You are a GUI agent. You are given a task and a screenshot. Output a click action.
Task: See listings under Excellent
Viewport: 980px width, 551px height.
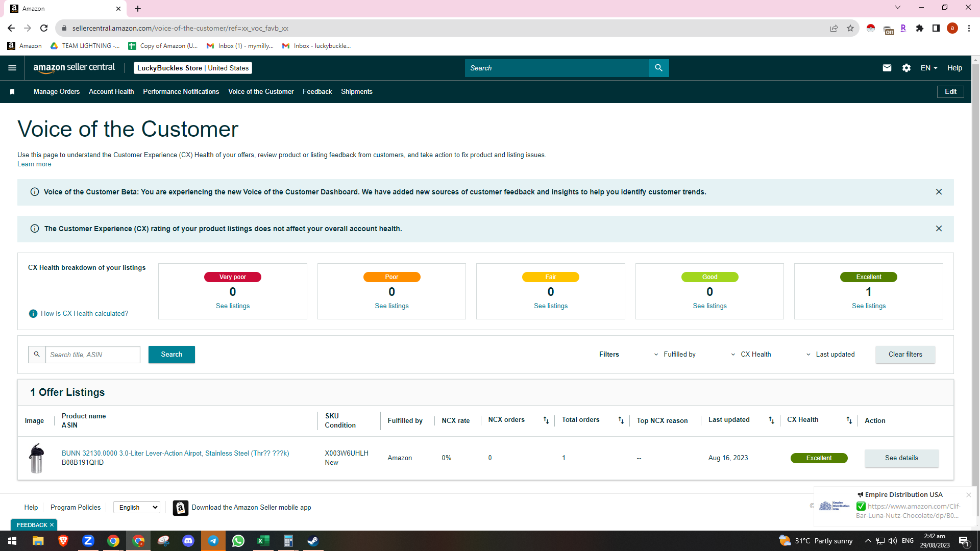869,306
